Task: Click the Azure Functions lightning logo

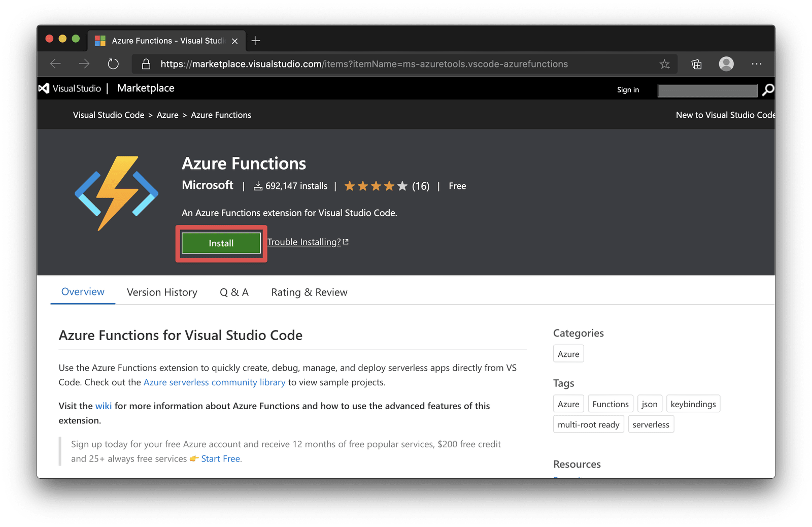Action: pos(116,193)
